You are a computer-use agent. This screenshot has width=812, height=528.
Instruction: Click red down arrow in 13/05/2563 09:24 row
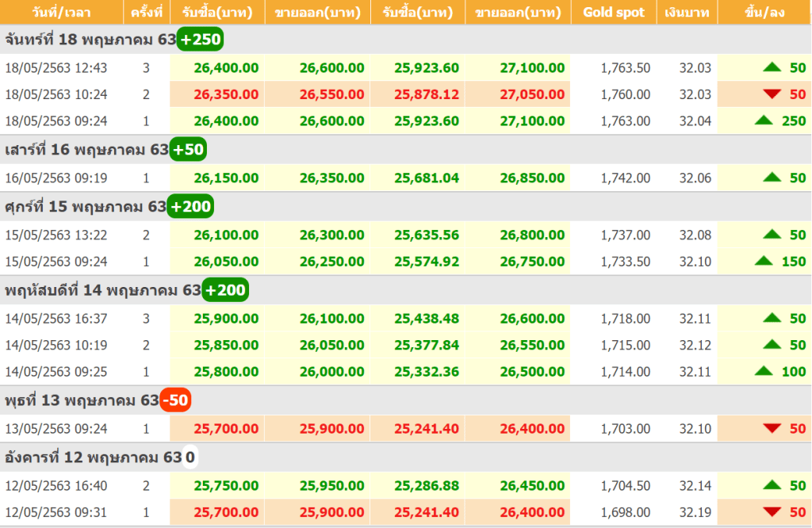[773, 429]
